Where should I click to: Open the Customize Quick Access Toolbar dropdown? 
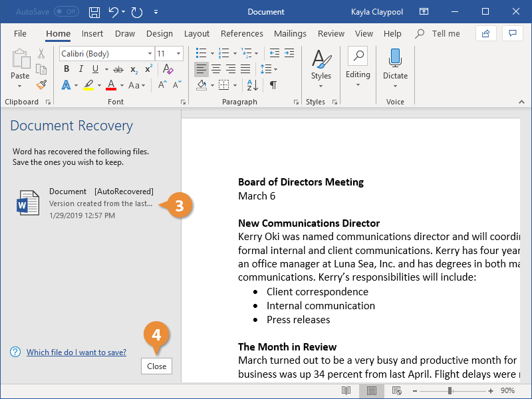(x=156, y=12)
